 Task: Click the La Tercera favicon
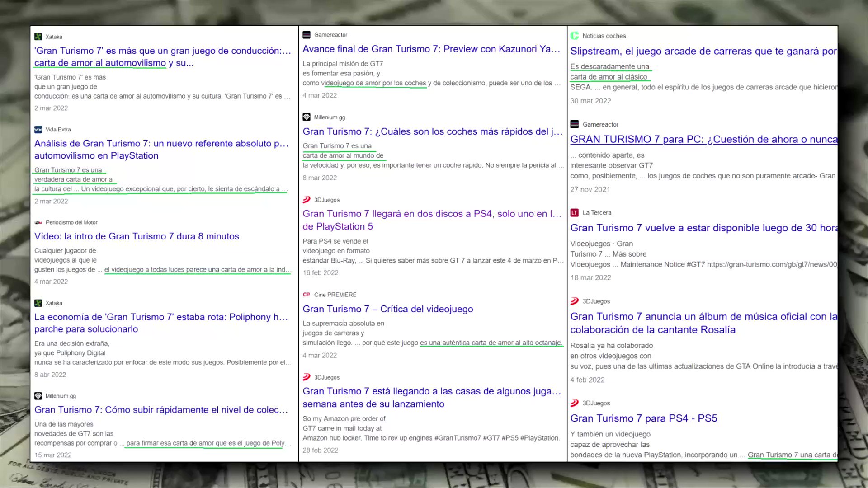[x=575, y=212]
